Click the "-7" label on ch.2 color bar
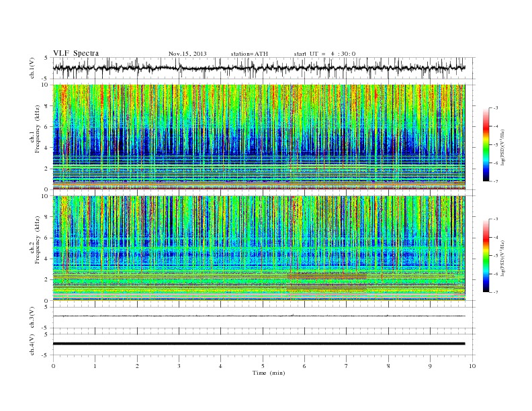Image resolution: width=532 pixels, height=411 pixels. point(496,292)
